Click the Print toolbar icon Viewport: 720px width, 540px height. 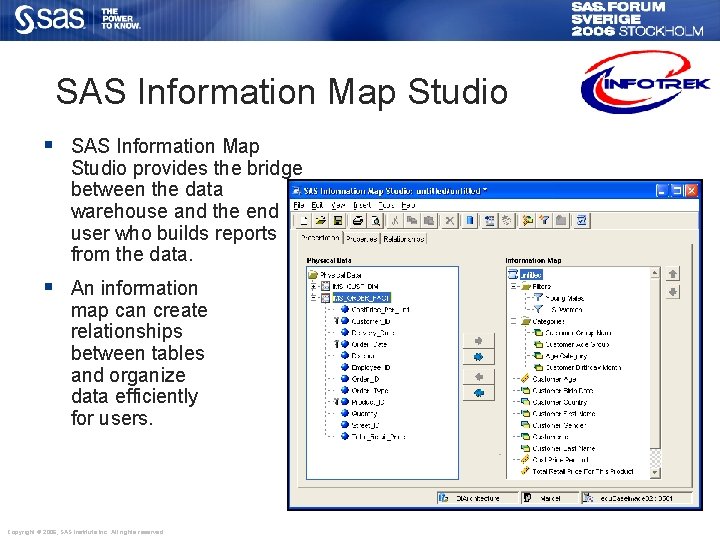tap(358, 221)
